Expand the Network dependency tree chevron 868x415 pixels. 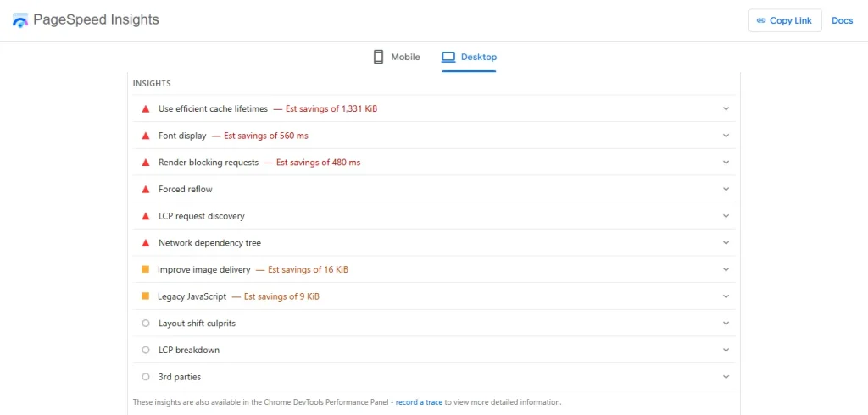pyautogui.click(x=726, y=243)
